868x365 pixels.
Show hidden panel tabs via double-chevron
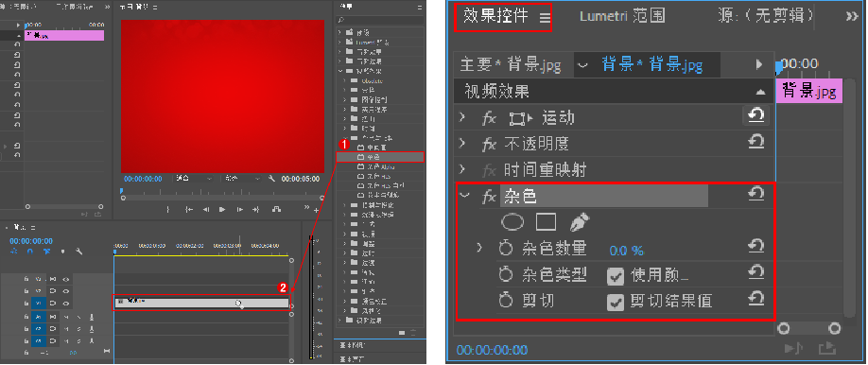click(851, 17)
